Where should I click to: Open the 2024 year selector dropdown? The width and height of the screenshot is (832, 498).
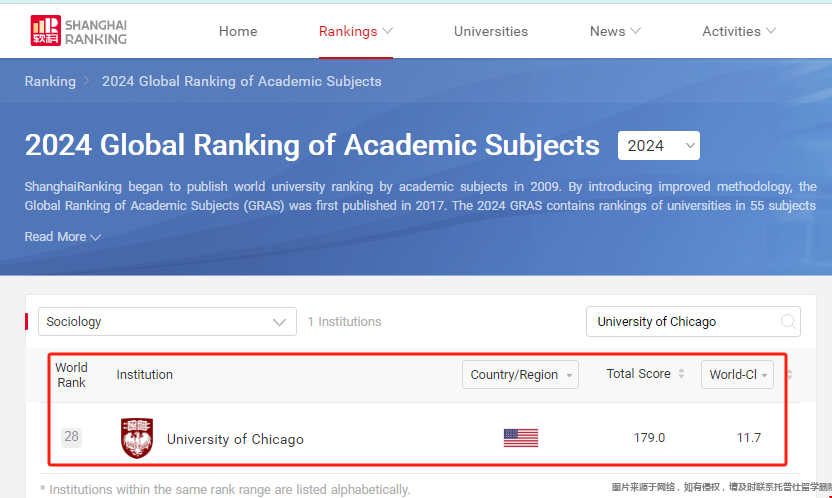click(x=658, y=145)
